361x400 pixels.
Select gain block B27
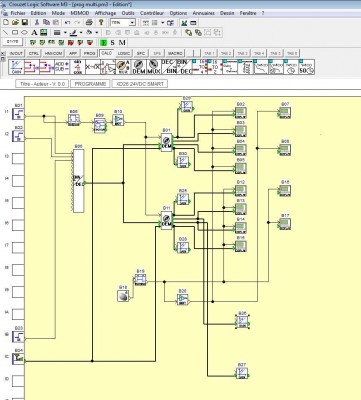(x=242, y=373)
